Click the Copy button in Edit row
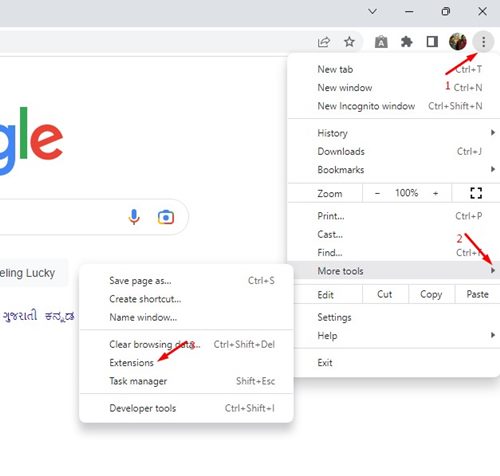The height and width of the screenshot is (476, 500). [x=431, y=294]
